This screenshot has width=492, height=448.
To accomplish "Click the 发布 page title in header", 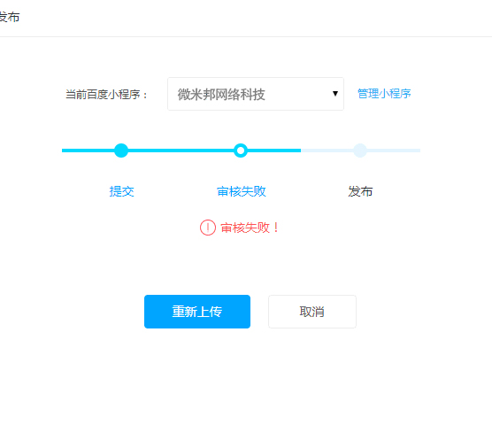I will [10, 17].
